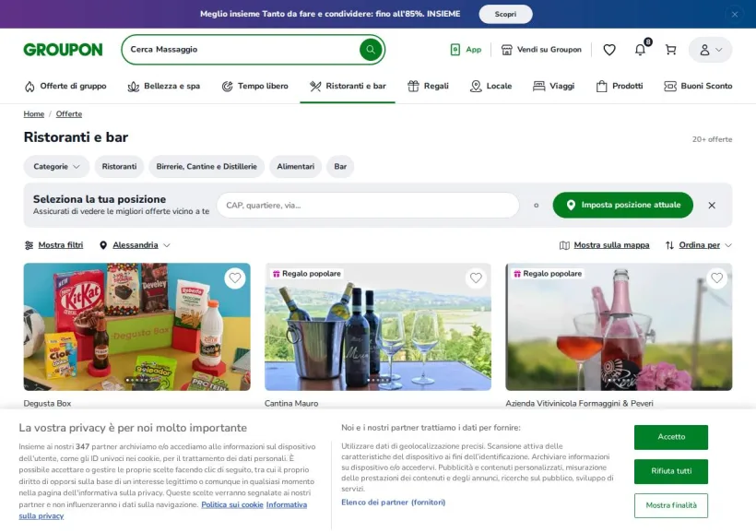Open Viaggi tab
This screenshot has height=532, width=756.
tap(553, 87)
